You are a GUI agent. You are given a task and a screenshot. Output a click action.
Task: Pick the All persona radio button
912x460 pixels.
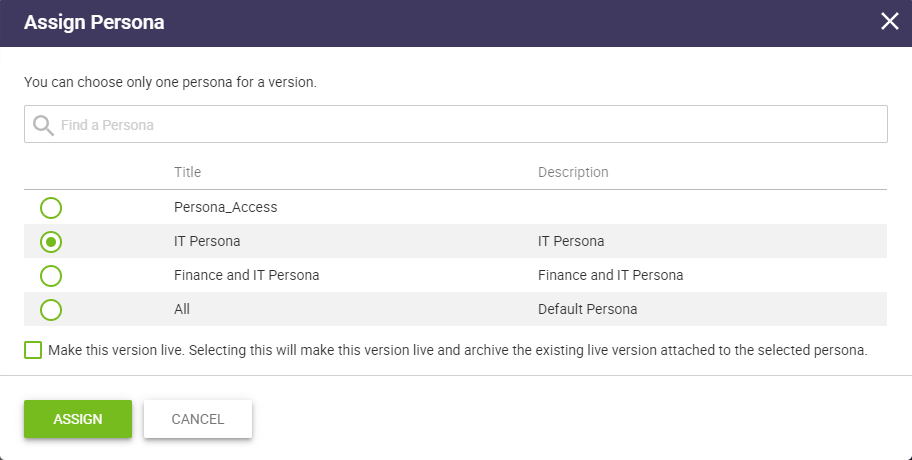click(51, 309)
